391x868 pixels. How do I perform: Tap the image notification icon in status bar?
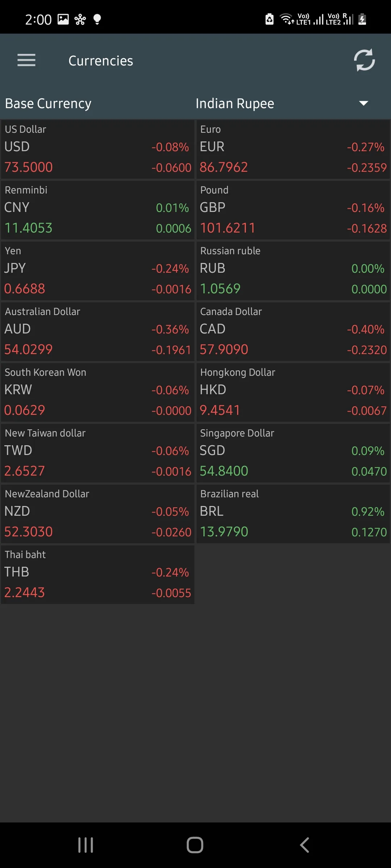click(63, 19)
